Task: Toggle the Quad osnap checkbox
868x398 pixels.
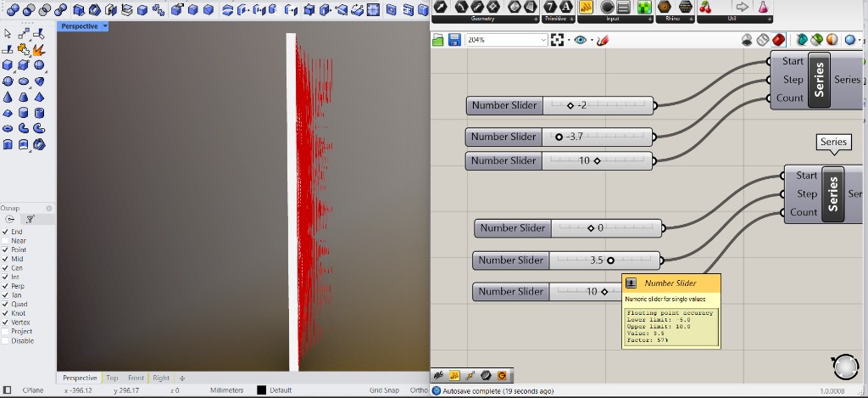Action: (x=6, y=305)
